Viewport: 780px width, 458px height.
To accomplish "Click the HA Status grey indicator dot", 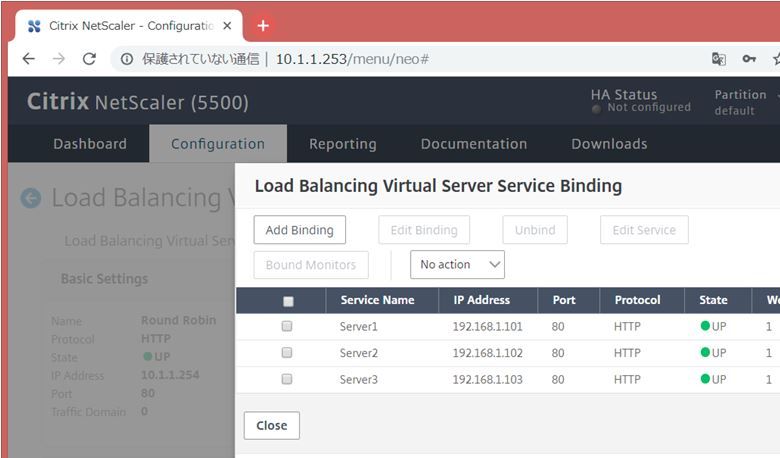I will pos(596,108).
